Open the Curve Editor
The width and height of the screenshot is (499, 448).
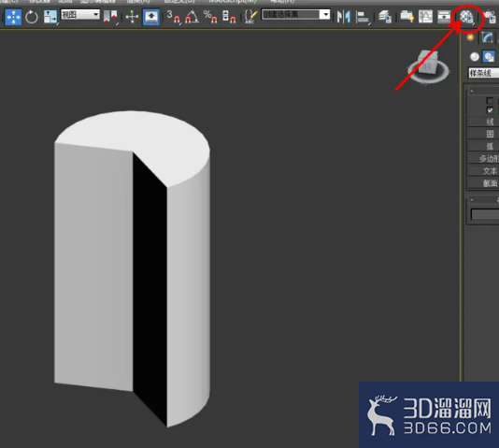425,17
